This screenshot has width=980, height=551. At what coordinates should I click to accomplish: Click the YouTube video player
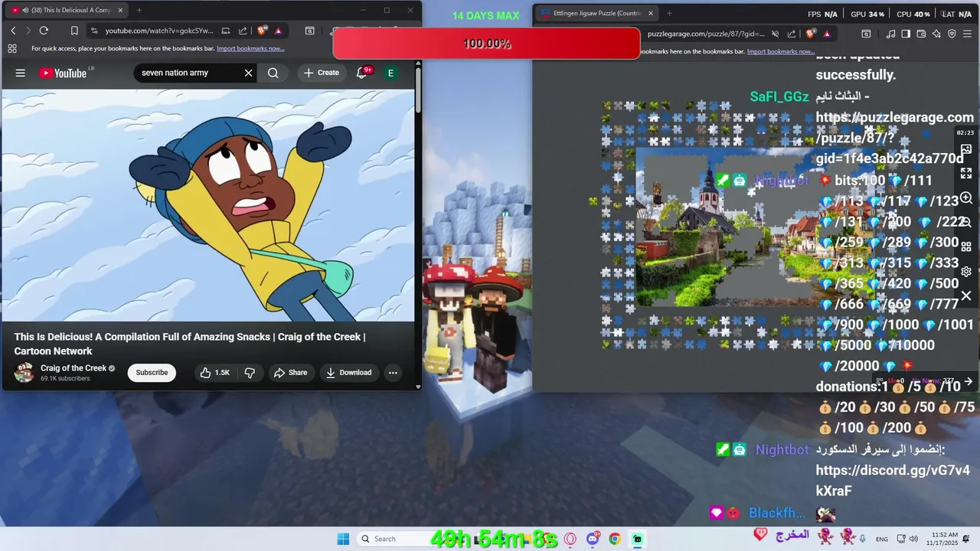(208, 205)
